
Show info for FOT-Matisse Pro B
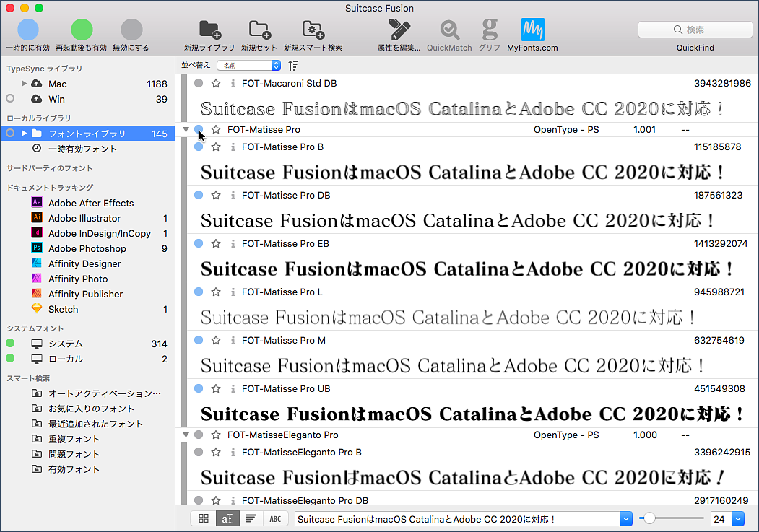click(233, 147)
